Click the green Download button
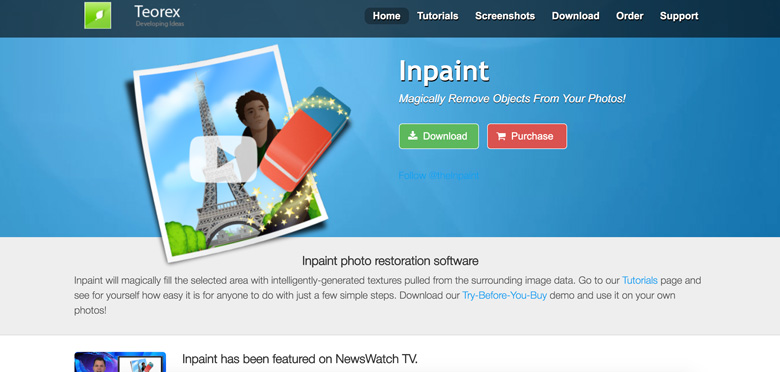This screenshot has width=780, height=372. click(439, 136)
